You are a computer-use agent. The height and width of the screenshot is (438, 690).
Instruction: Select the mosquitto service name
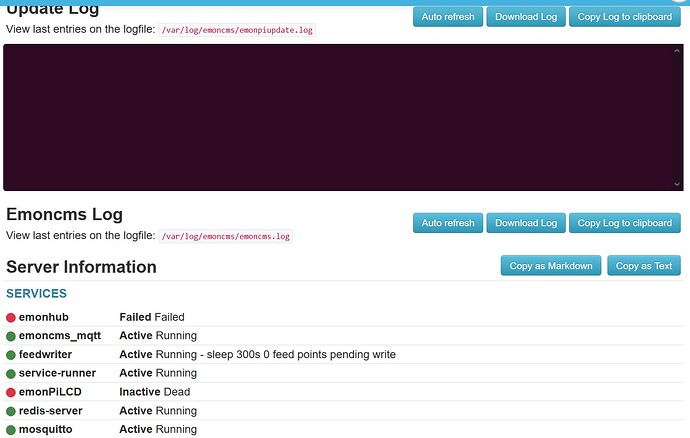point(45,429)
